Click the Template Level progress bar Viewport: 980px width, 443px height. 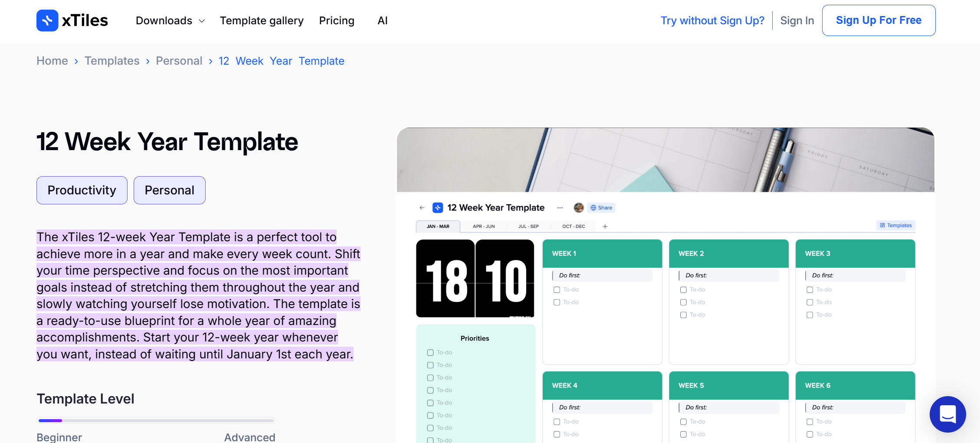tap(156, 420)
